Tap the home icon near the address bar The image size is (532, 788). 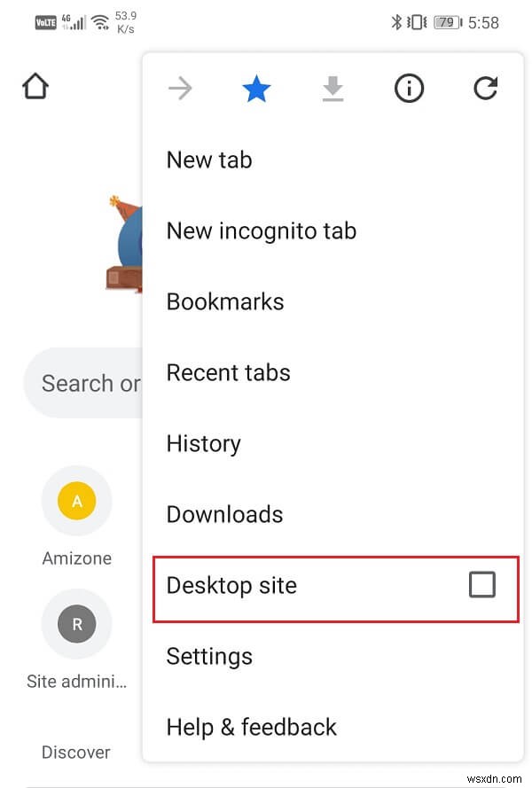[35, 86]
